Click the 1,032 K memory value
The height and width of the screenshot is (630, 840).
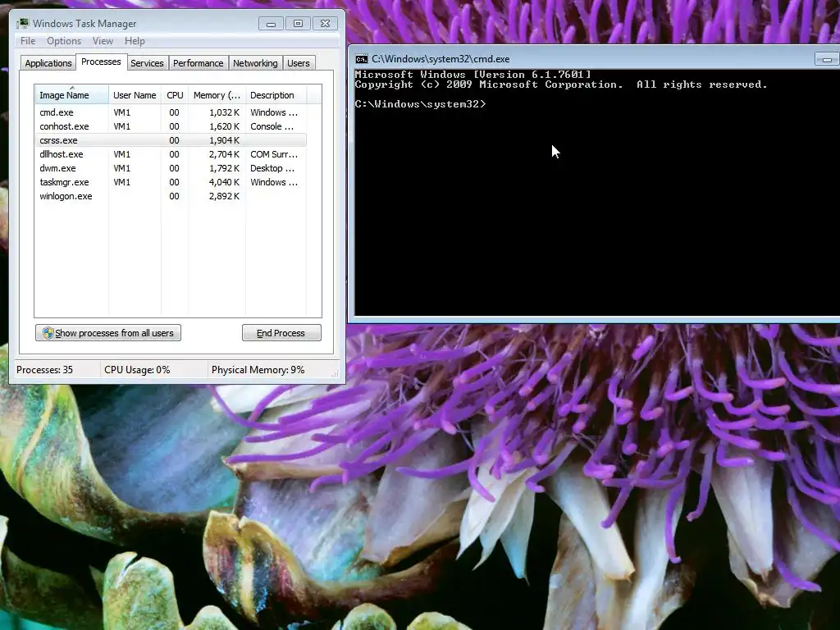pos(224,112)
